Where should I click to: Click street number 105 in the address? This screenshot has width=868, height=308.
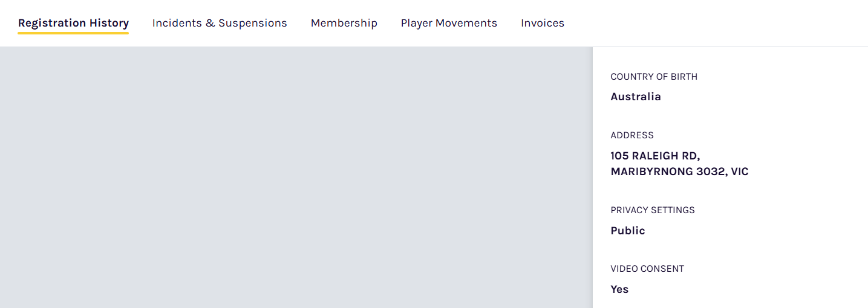(x=619, y=156)
